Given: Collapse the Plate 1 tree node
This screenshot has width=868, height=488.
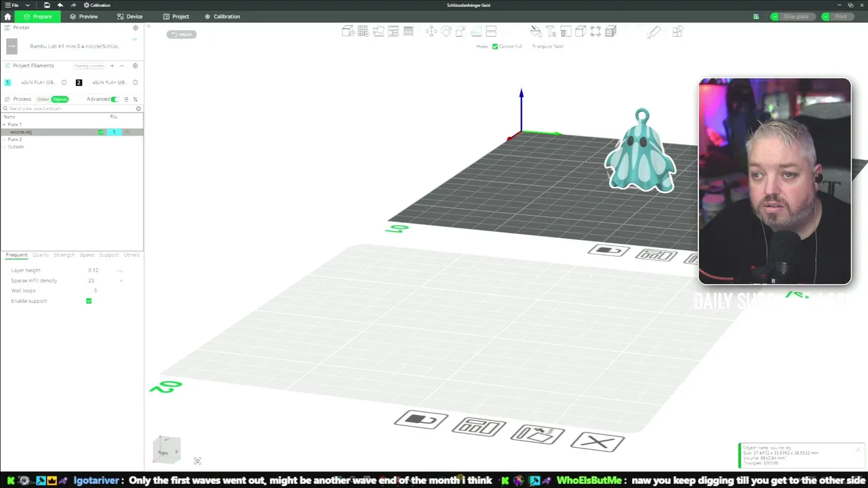Looking at the screenshot, I should [4, 125].
